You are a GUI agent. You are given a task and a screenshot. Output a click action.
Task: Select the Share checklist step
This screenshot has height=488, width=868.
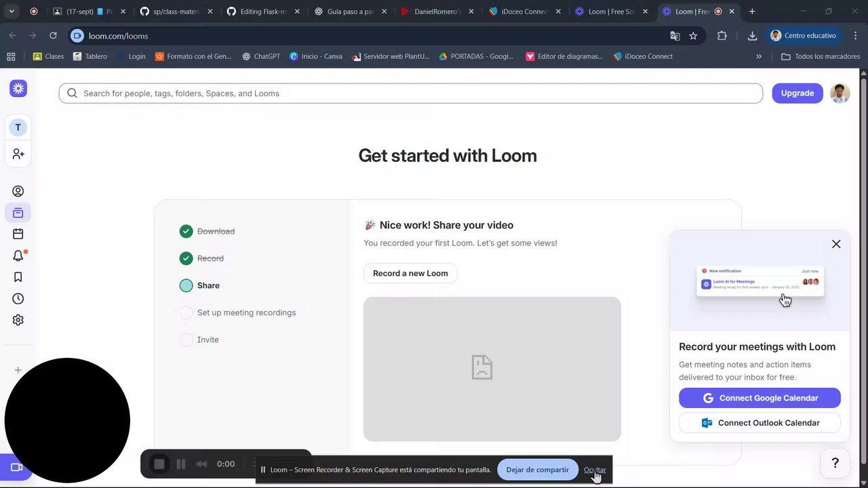click(x=200, y=285)
